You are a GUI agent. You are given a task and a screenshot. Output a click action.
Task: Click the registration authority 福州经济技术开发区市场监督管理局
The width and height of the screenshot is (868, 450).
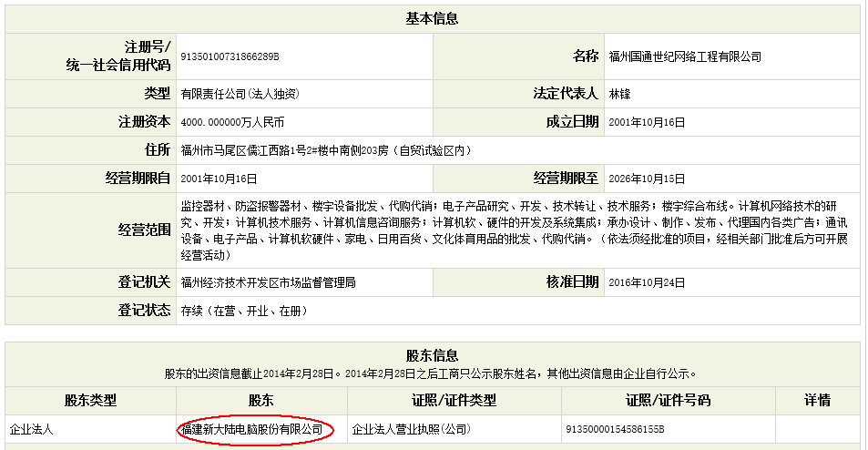(x=268, y=282)
